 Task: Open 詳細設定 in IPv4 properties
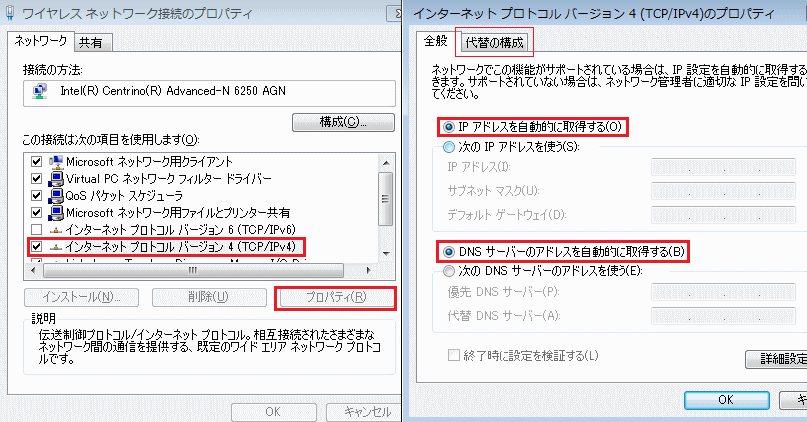point(776,359)
